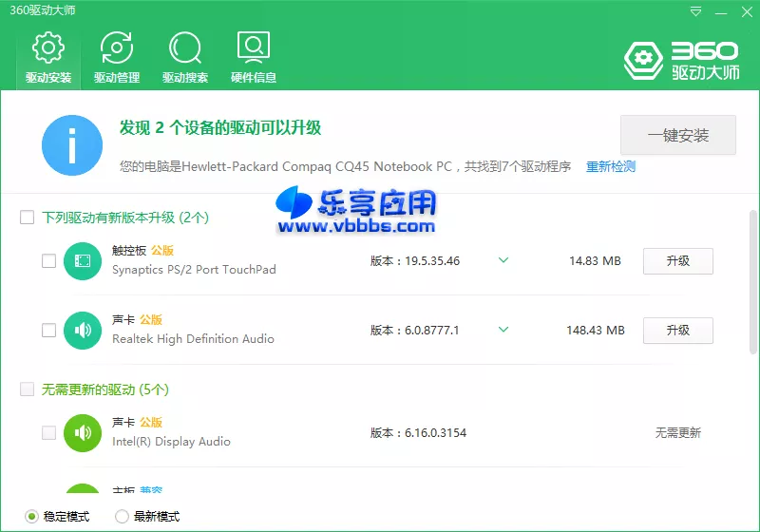
Task: Click the 下列驱动有新版本升级 (2个) group label
Action: (x=125, y=218)
